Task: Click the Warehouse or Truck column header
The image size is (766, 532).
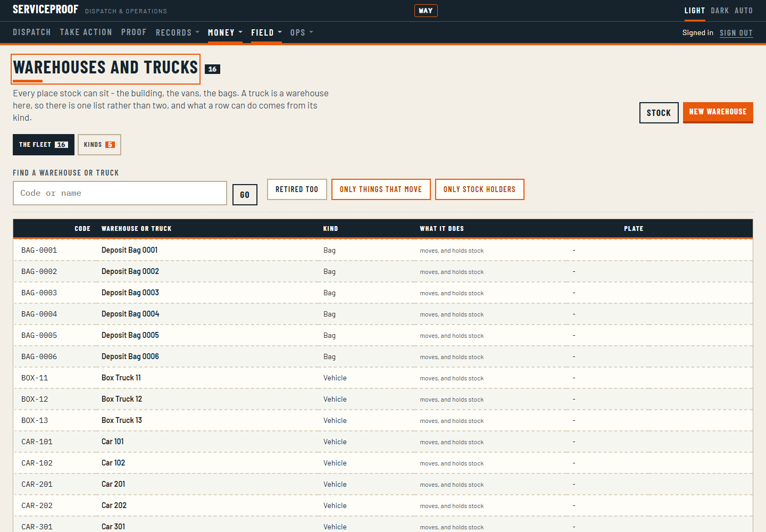Action: coord(137,229)
